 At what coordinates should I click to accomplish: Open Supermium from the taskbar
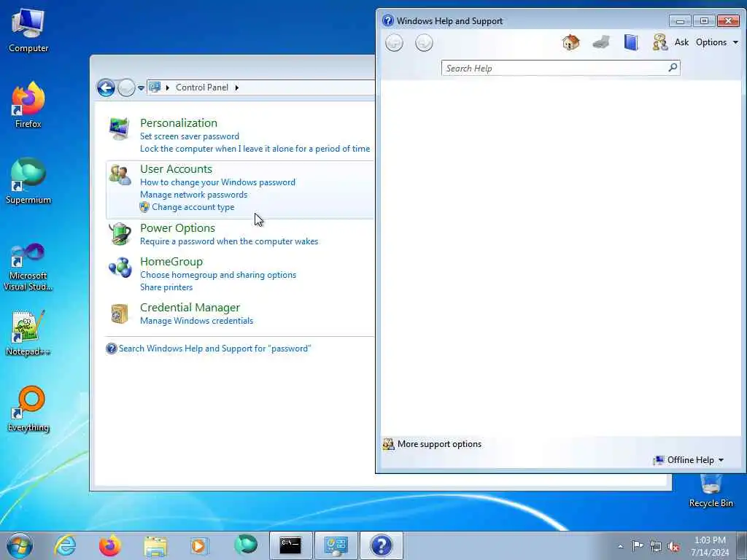(245, 545)
